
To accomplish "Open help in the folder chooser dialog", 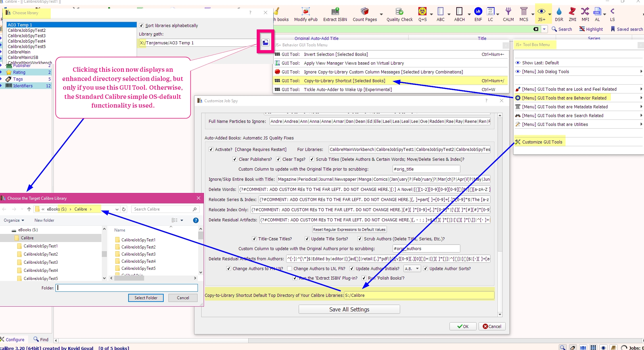I will pos(195,220).
